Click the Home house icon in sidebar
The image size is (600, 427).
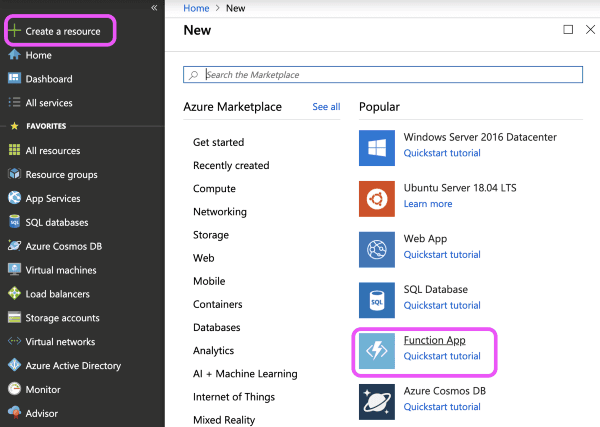[14, 55]
